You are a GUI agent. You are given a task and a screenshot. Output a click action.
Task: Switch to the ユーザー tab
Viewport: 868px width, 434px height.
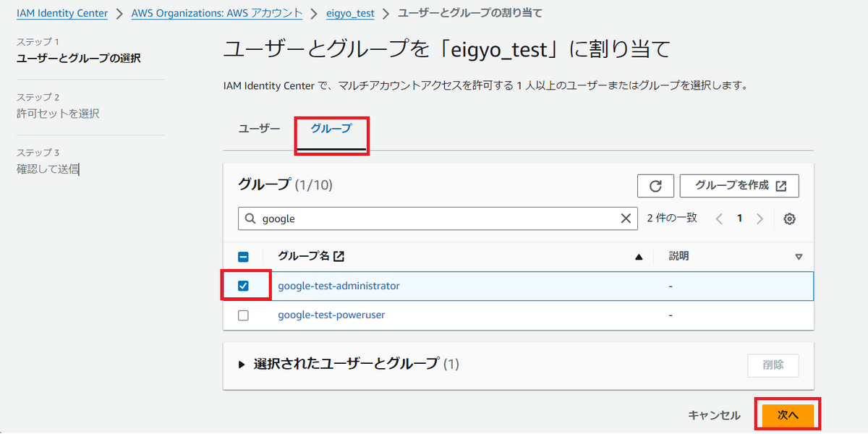(x=259, y=129)
